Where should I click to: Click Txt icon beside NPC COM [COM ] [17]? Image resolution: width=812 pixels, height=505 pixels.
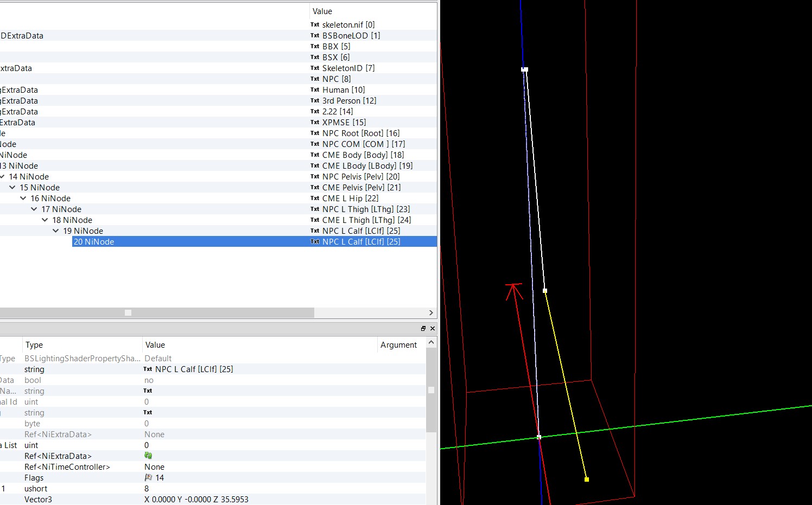[x=315, y=144]
